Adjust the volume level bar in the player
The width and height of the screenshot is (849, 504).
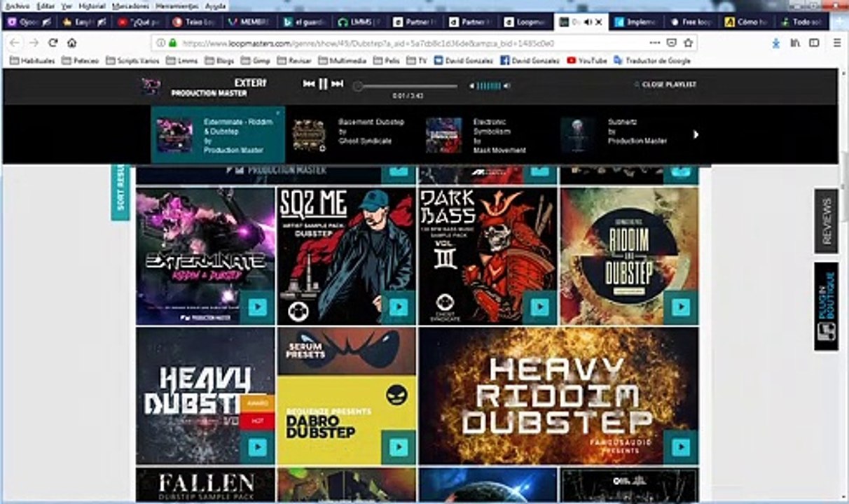click(x=489, y=86)
